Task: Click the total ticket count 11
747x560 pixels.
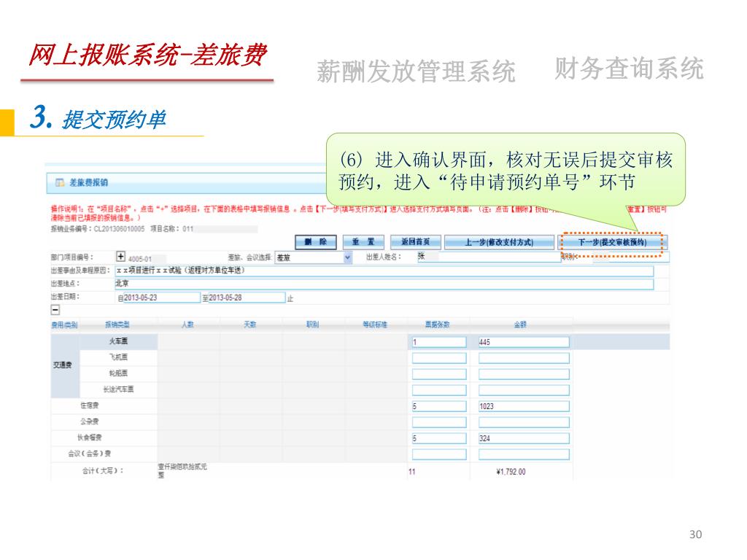Action: pos(412,472)
